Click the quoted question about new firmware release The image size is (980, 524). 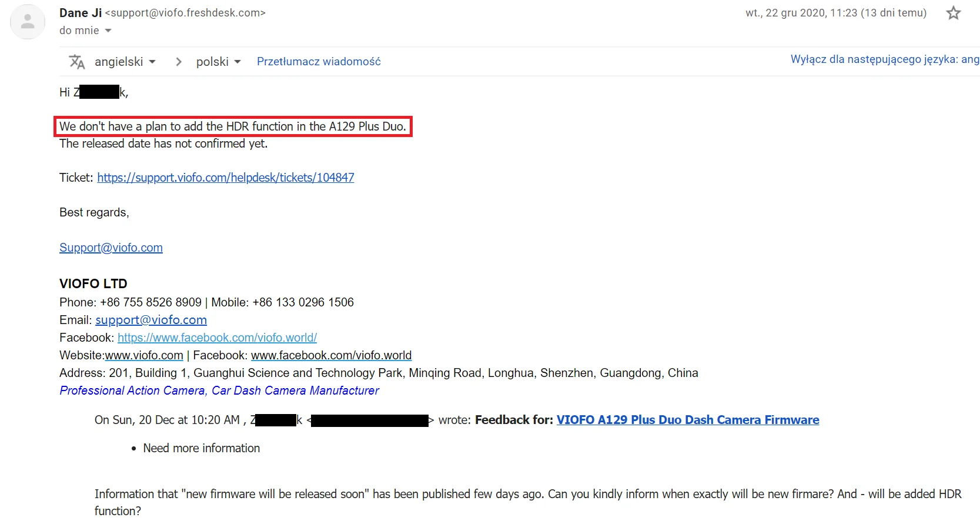point(528,502)
